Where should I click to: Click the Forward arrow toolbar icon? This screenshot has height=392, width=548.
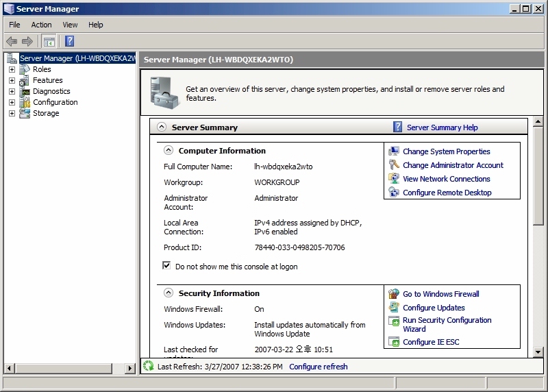(27, 42)
